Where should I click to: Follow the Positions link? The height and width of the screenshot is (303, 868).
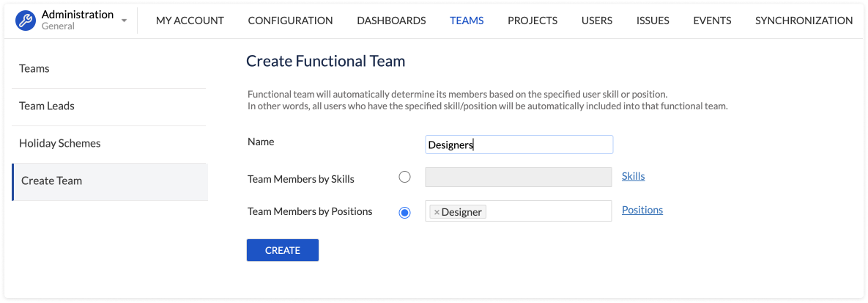click(x=642, y=210)
